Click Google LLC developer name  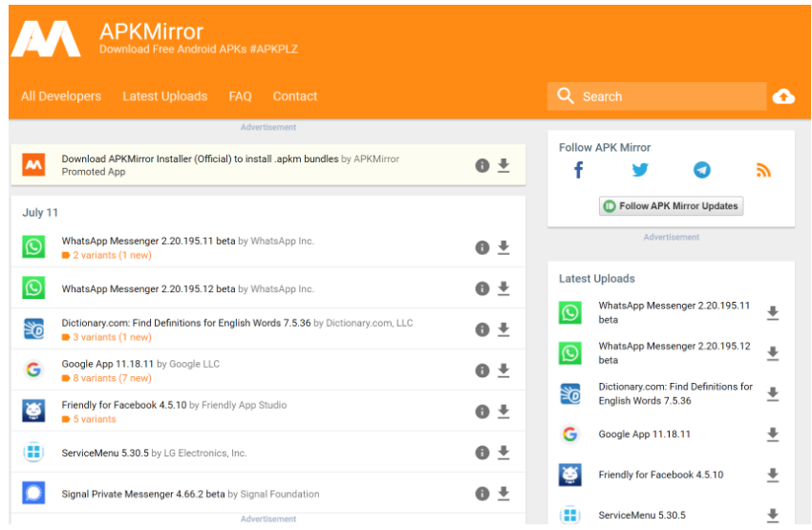(x=194, y=364)
